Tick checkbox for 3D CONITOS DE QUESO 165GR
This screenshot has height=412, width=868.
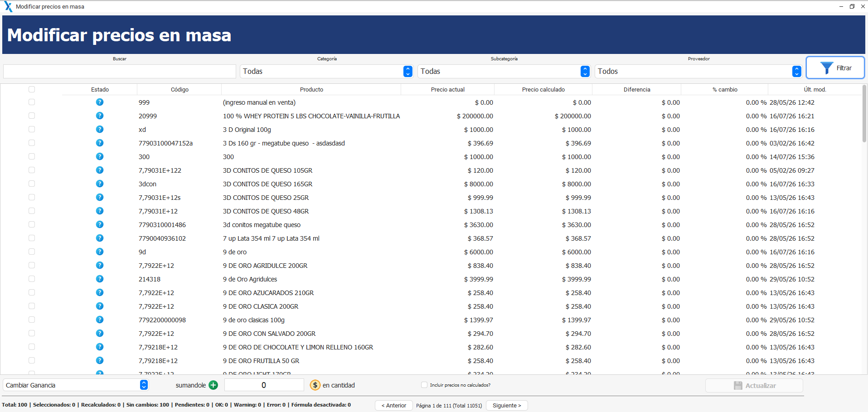tap(32, 184)
